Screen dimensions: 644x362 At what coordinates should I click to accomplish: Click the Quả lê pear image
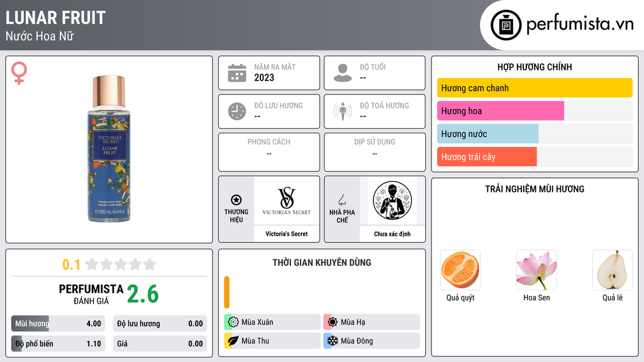click(x=613, y=270)
